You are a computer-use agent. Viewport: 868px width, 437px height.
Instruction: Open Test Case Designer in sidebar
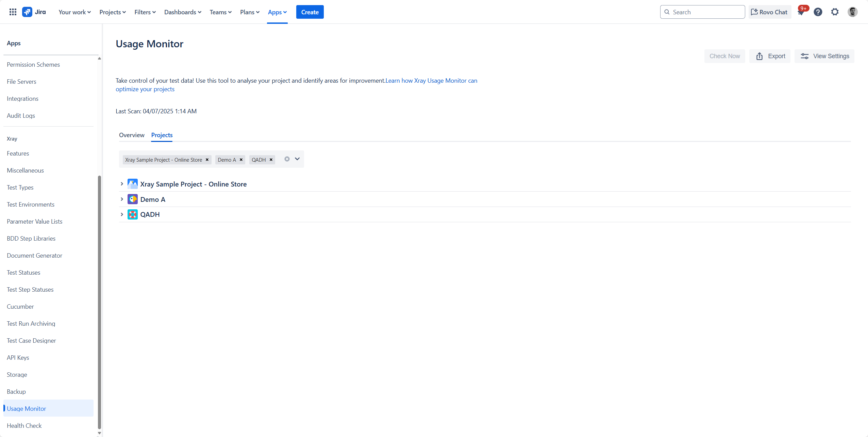tap(31, 341)
